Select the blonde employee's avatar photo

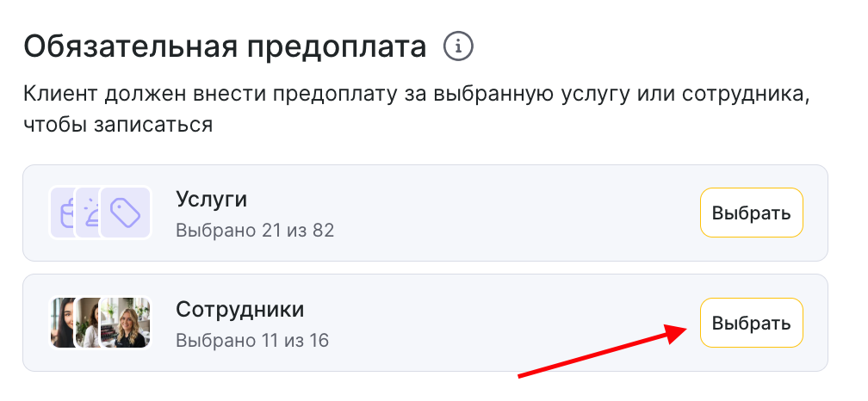(x=126, y=323)
